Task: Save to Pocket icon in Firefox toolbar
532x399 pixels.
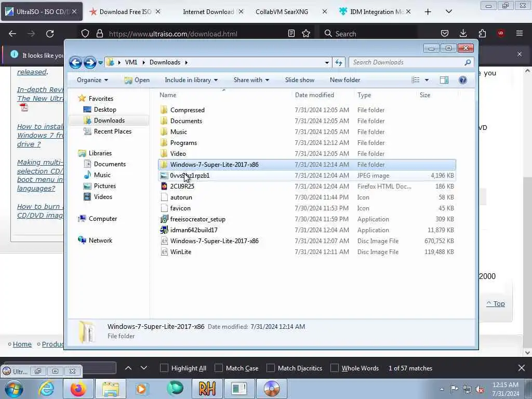Action: click(445, 33)
